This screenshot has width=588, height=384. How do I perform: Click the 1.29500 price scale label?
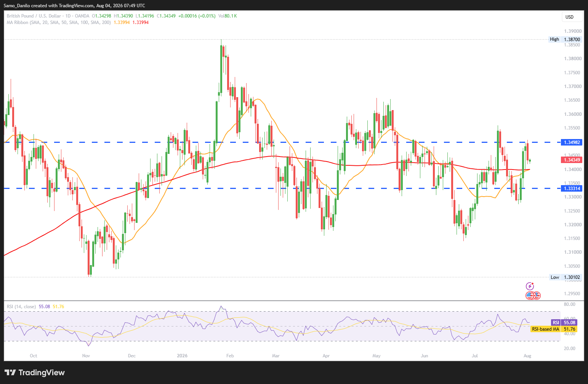[573, 294]
